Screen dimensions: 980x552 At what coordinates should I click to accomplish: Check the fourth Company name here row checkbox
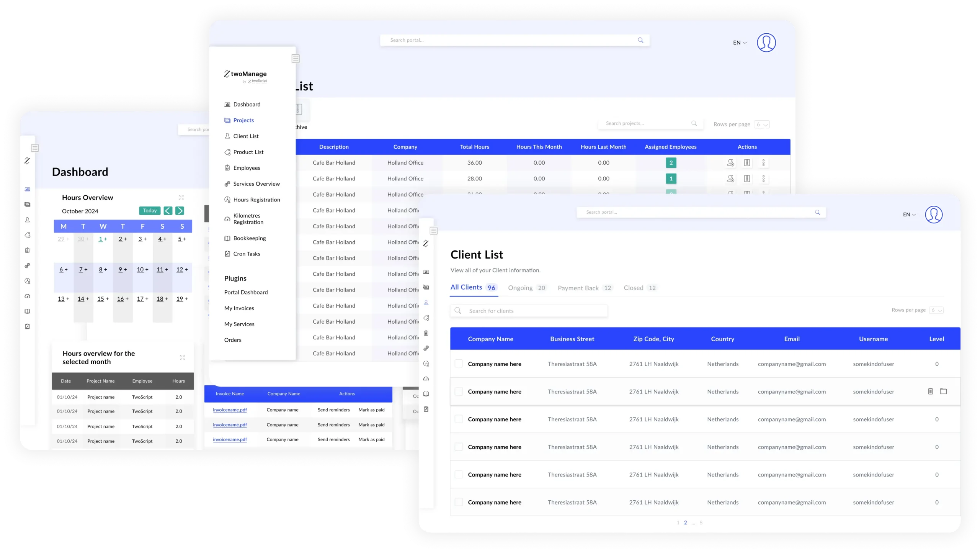459,447
